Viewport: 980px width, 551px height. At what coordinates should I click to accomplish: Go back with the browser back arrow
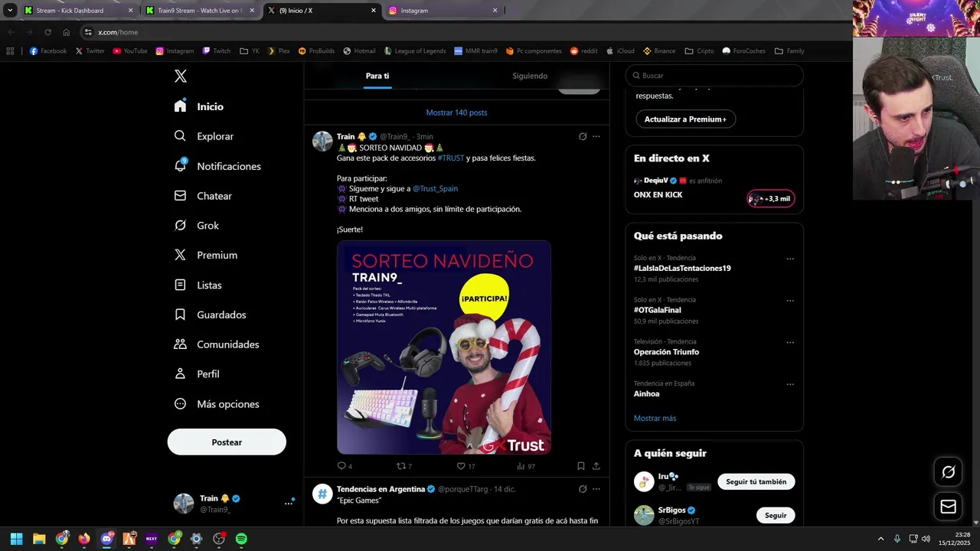tap(11, 32)
